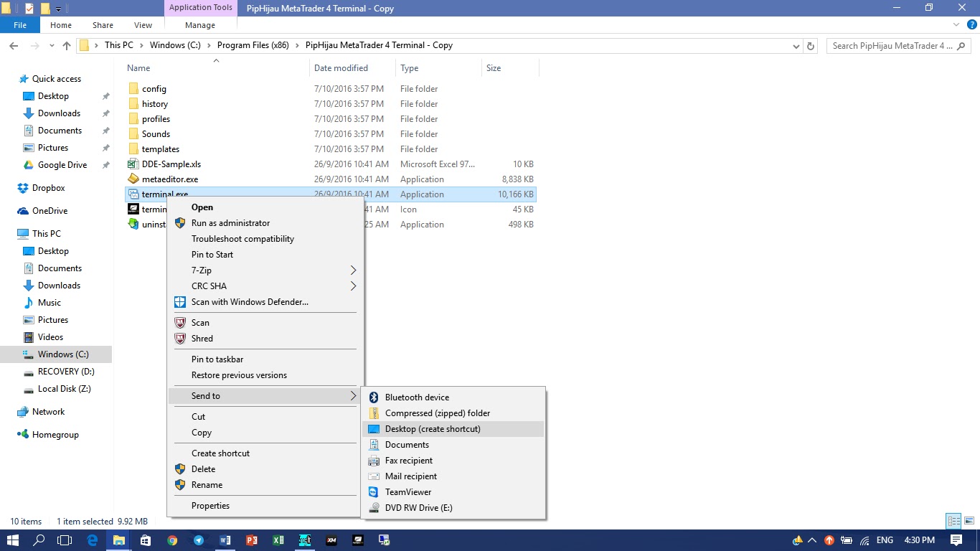Open the recent locations dropdown arrow

tap(52, 46)
